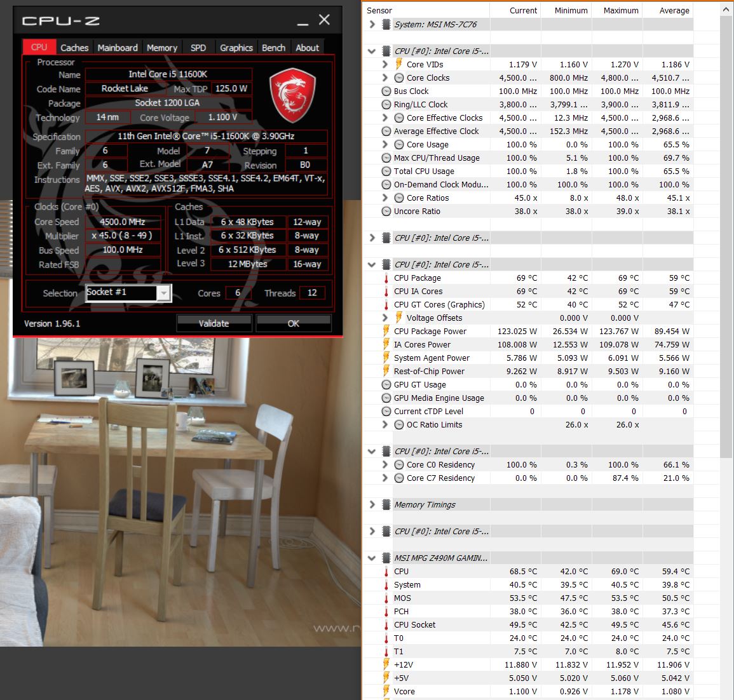
Task: Expand the System: MSI MS-7C76 node
Action: [x=372, y=24]
